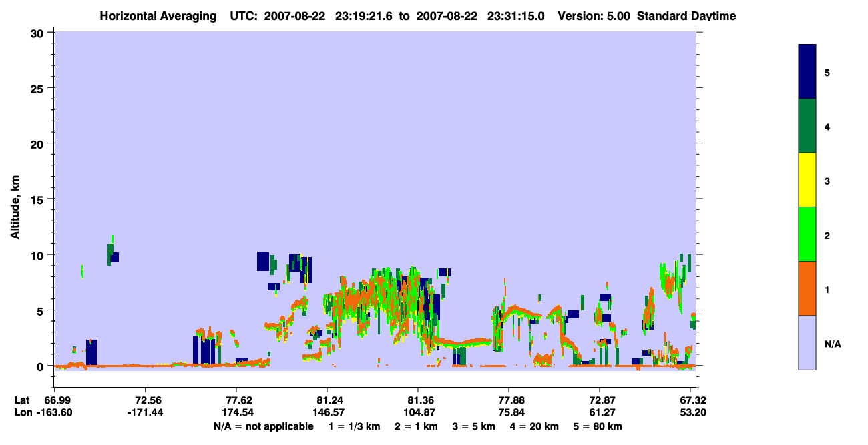Click the colorbar label 1
Screen dimensions: 868x445
(827, 289)
